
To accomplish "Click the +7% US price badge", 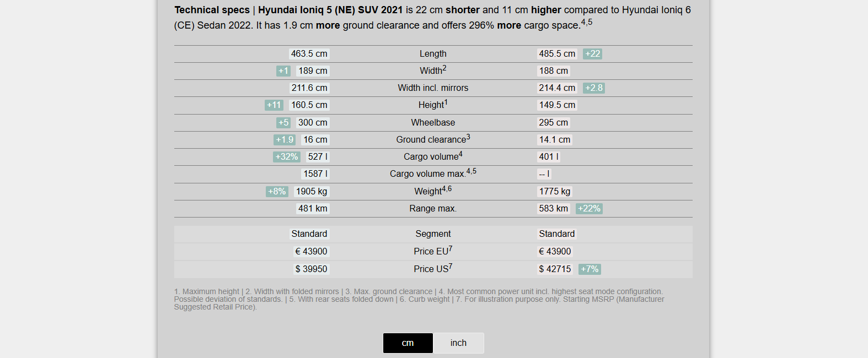I will 589,269.
